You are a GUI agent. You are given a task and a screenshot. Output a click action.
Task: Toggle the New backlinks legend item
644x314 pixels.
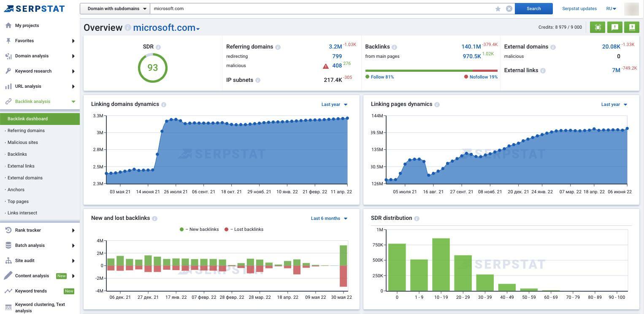(x=199, y=230)
